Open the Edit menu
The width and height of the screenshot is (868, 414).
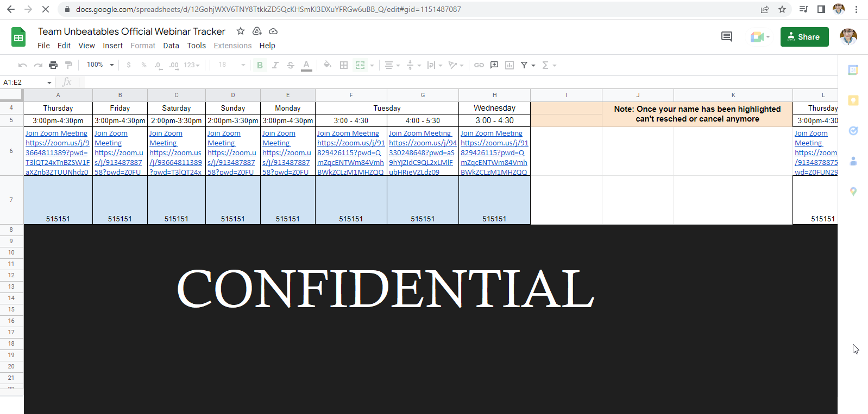(x=64, y=46)
